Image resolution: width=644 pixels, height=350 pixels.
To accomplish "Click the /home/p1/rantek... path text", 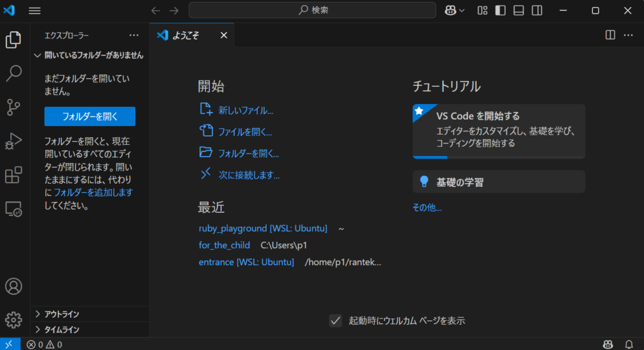I will point(343,262).
